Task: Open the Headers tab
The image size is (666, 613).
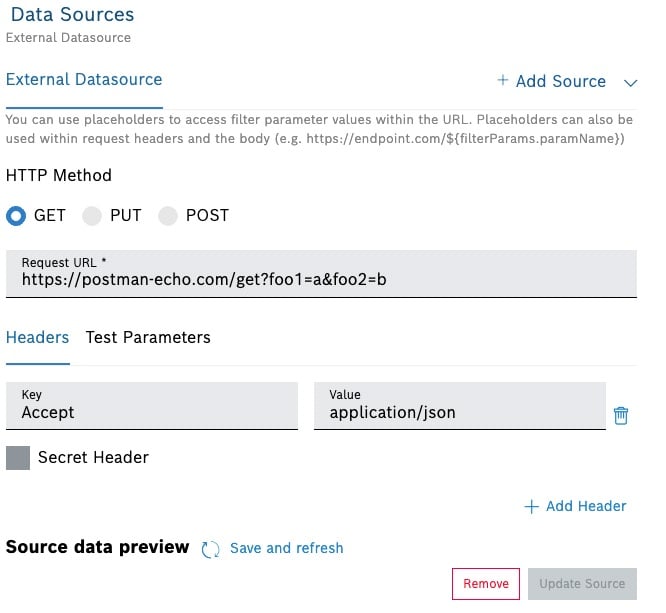Action: point(37,337)
